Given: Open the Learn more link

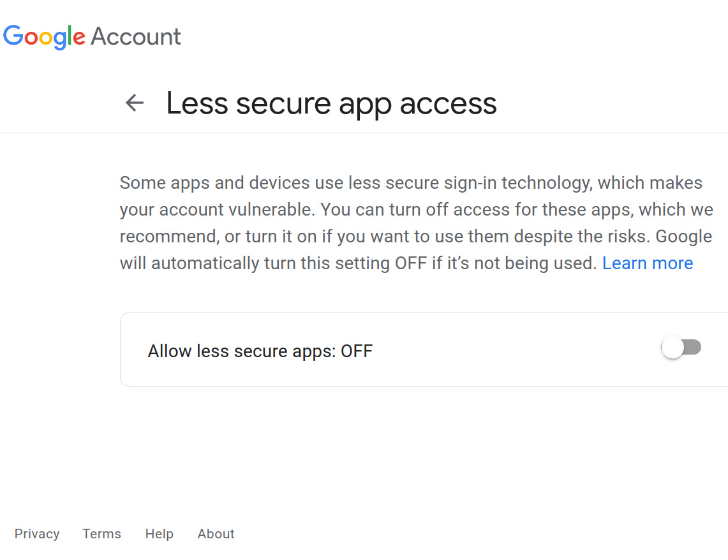Looking at the screenshot, I should [648, 263].
